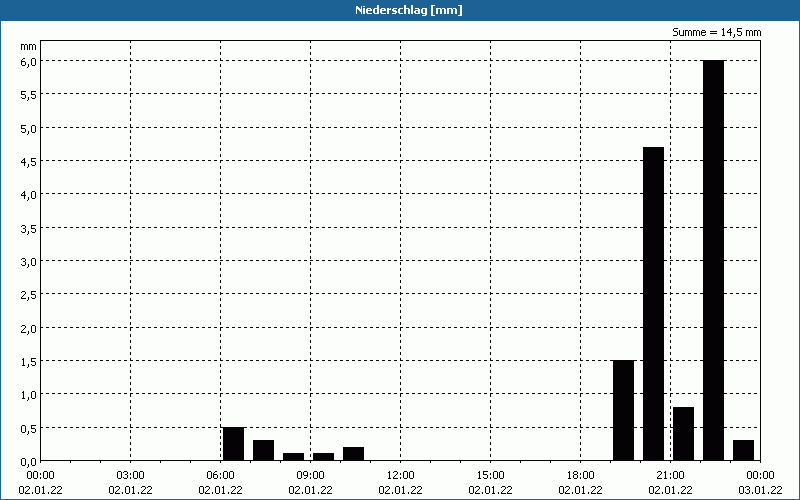Image resolution: width=800 pixels, height=500 pixels.
Task: Select the "2,5" y-axis label
Action: [x=29, y=295]
